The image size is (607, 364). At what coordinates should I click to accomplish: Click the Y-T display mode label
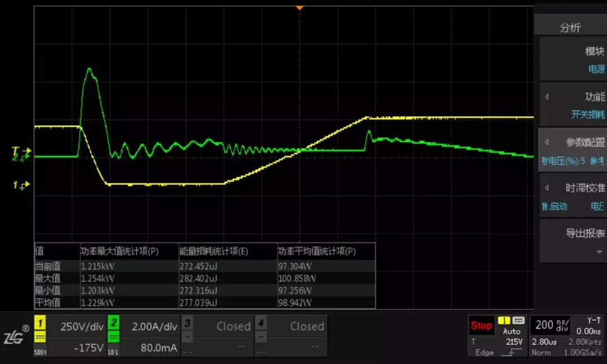pyautogui.click(x=594, y=320)
